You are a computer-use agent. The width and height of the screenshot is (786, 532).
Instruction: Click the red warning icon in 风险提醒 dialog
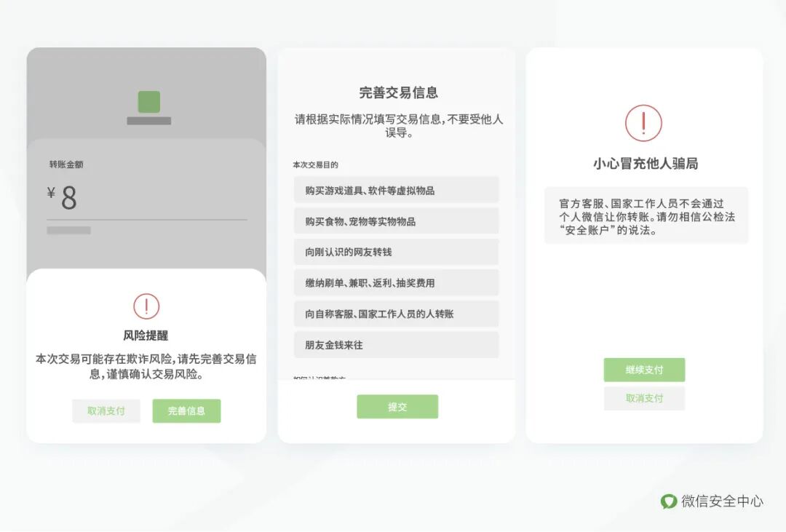pyautogui.click(x=147, y=308)
